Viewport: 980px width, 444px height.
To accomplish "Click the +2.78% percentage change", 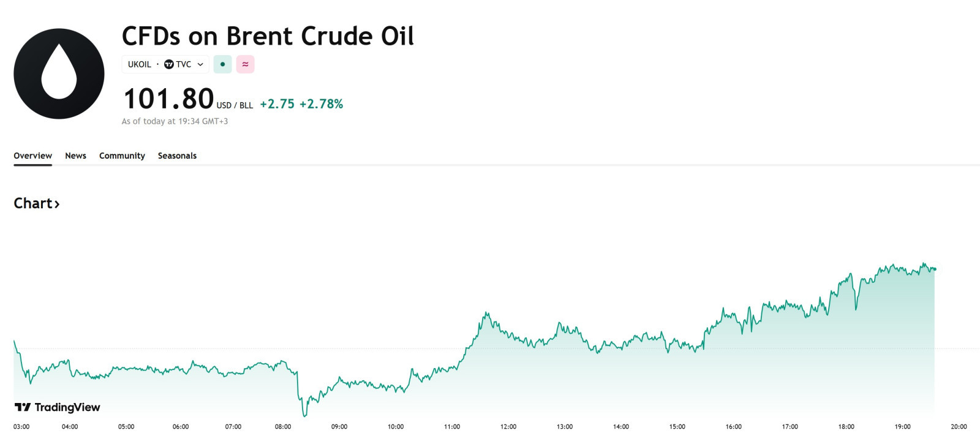I will (x=321, y=104).
